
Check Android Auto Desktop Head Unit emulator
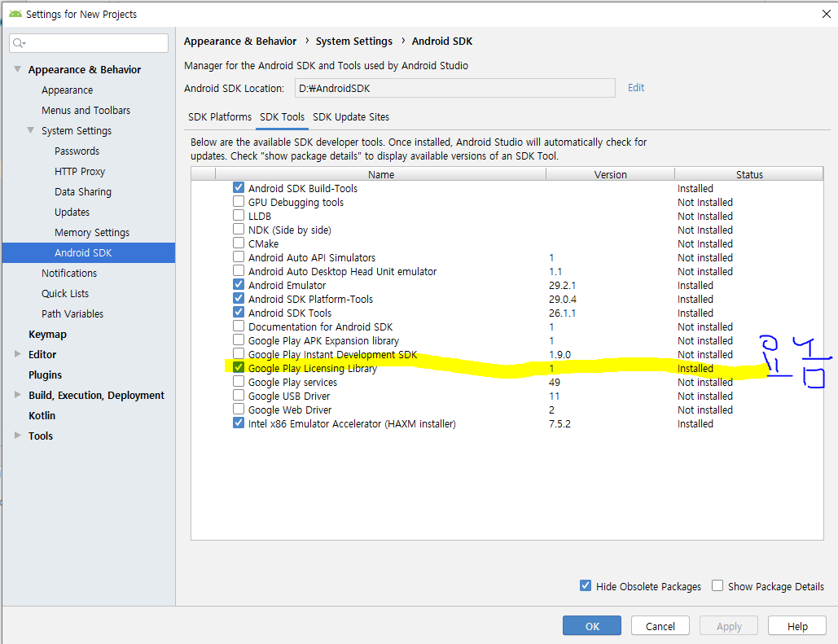(x=239, y=271)
